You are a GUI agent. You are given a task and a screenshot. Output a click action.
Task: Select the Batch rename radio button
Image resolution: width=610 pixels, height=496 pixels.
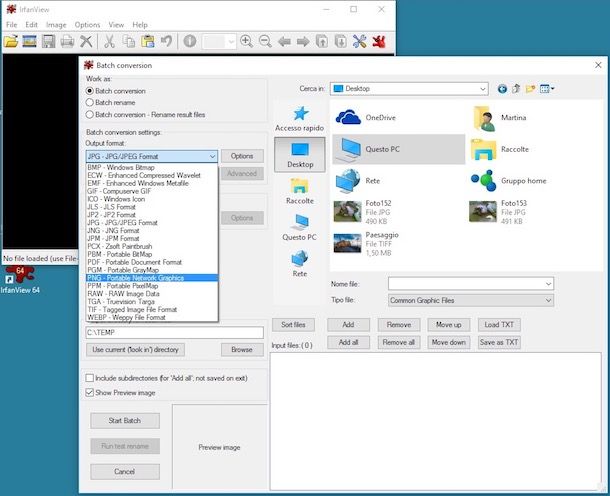click(90, 103)
